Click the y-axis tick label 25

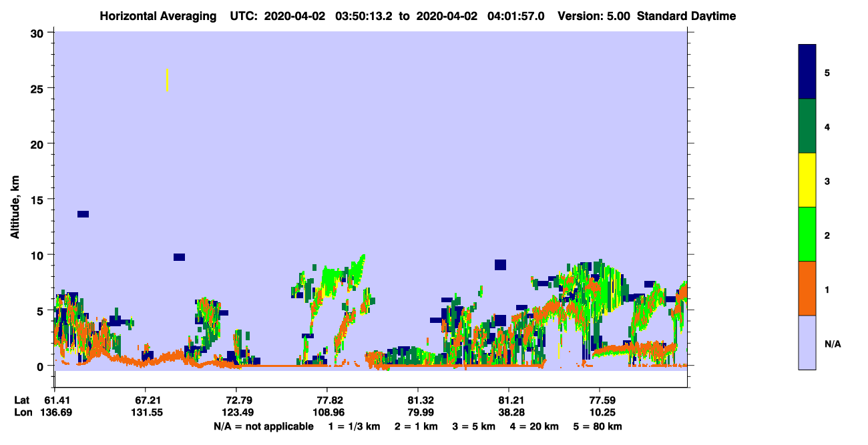pyautogui.click(x=39, y=88)
